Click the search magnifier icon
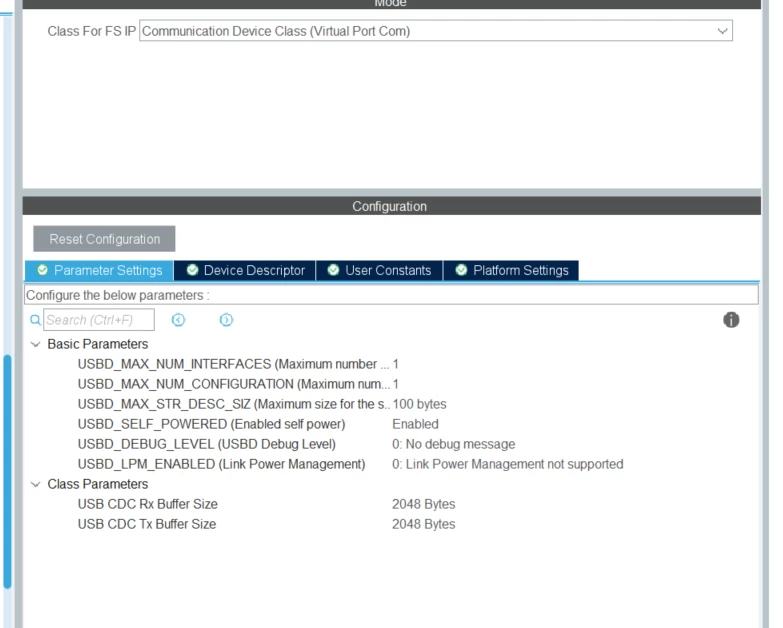Image resolution: width=783 pixels, height=628 pixels. 35,320
